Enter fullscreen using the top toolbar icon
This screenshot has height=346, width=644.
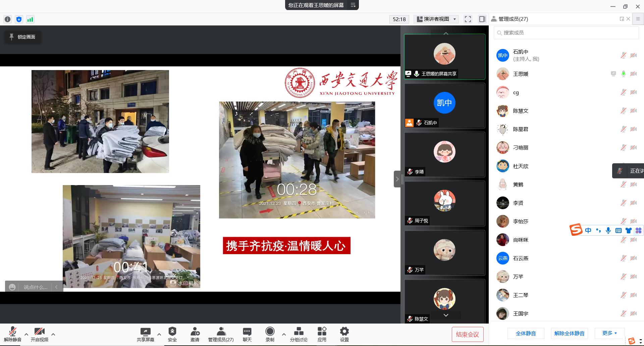(x=468, y=19)
